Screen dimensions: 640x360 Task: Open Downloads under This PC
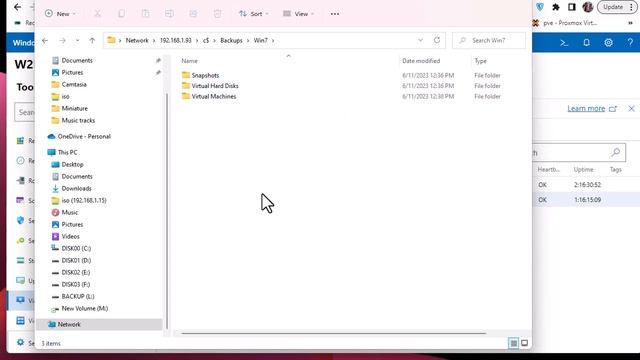pyautogui.click(x=76, y=189)
